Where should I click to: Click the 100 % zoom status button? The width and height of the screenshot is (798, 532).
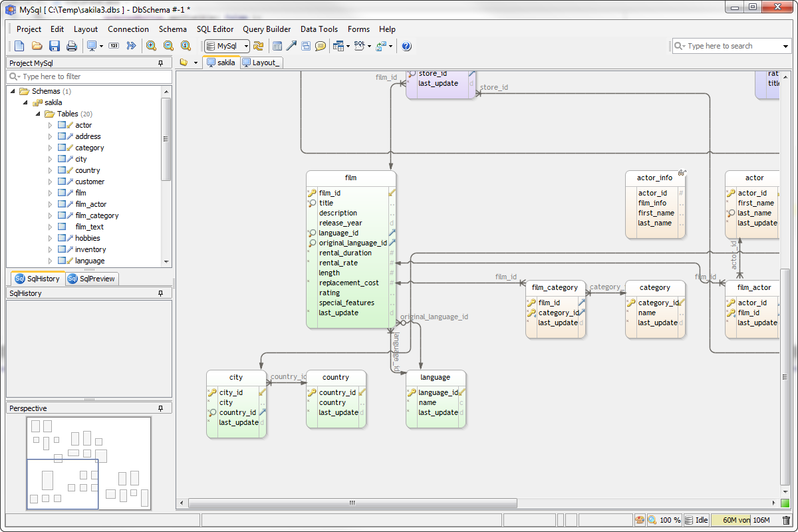coord(664,520)
